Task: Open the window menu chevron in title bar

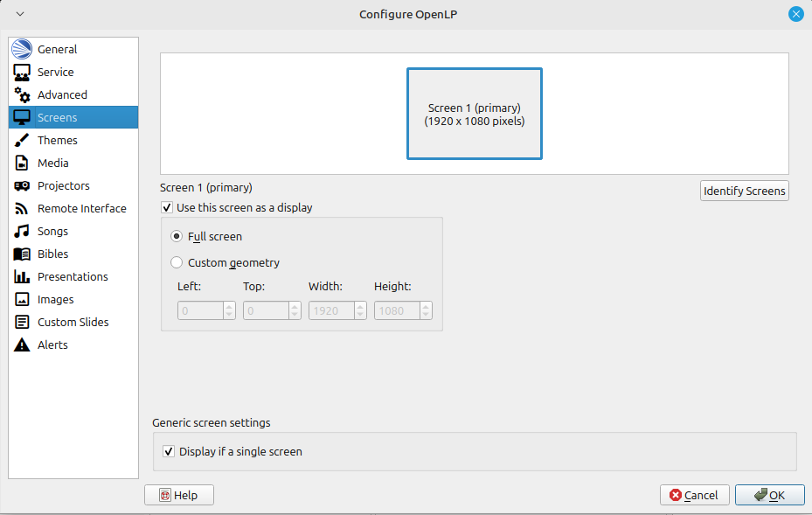Action: pyautogui.click(x=20, y=14)
